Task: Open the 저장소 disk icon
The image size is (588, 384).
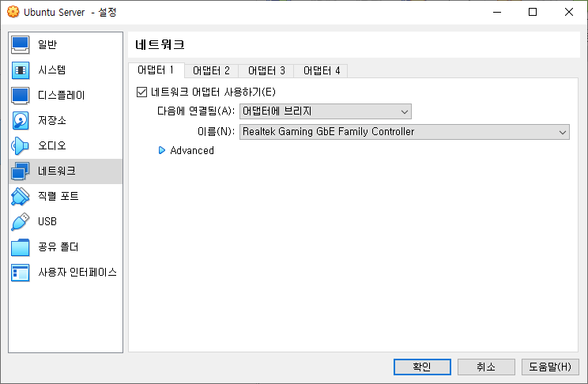Action: (x=21, y=121)
